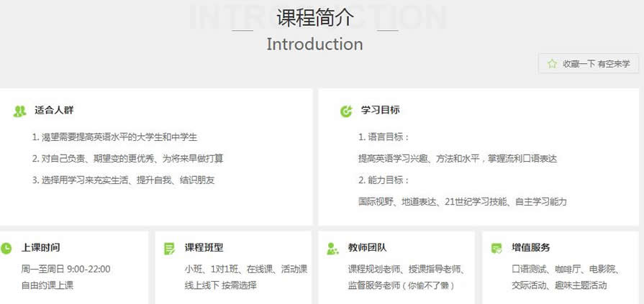This screenshot has height=304, width=644.
Task: Click the 适合人群 people icon
Action: coord(19,111)
